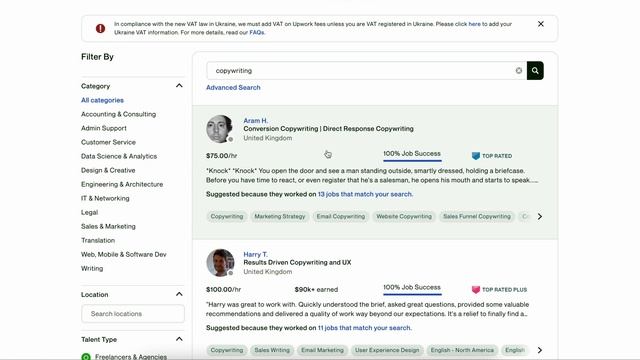640x360 pixels.
Task: Open Harry T. profile name link
Action: pos(256,255)
